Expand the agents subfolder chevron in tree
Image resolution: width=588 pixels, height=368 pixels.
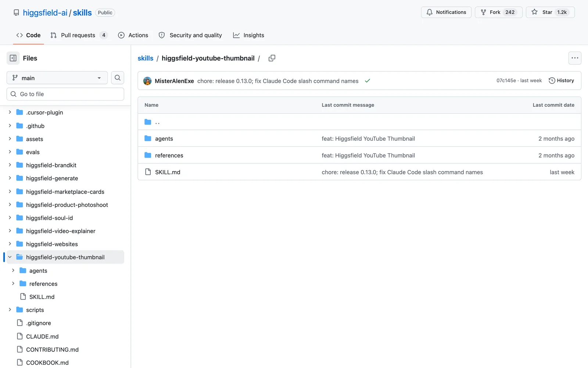point(13,270)
